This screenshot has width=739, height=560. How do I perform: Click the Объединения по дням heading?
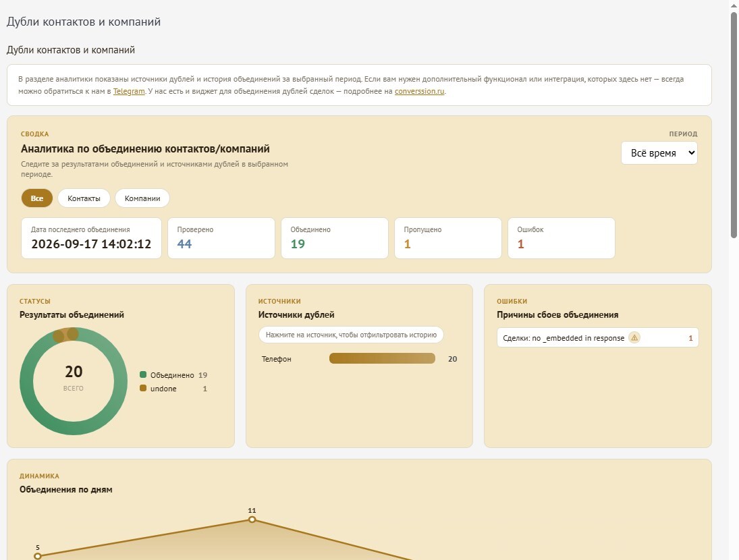(66, 489)
